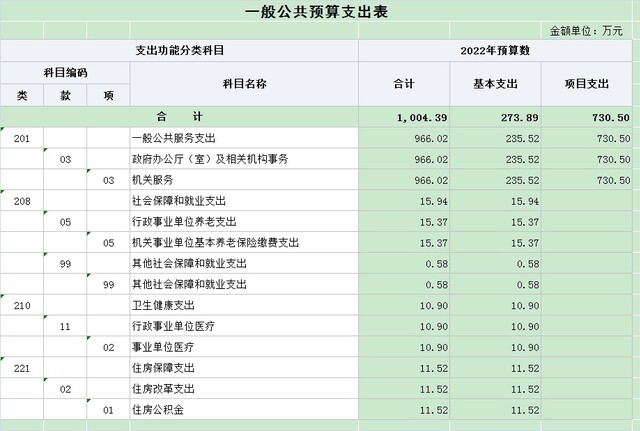Select the 2022年预算数 header cell
The width and height of the screenshot is (640, 431).
[494, 50]
